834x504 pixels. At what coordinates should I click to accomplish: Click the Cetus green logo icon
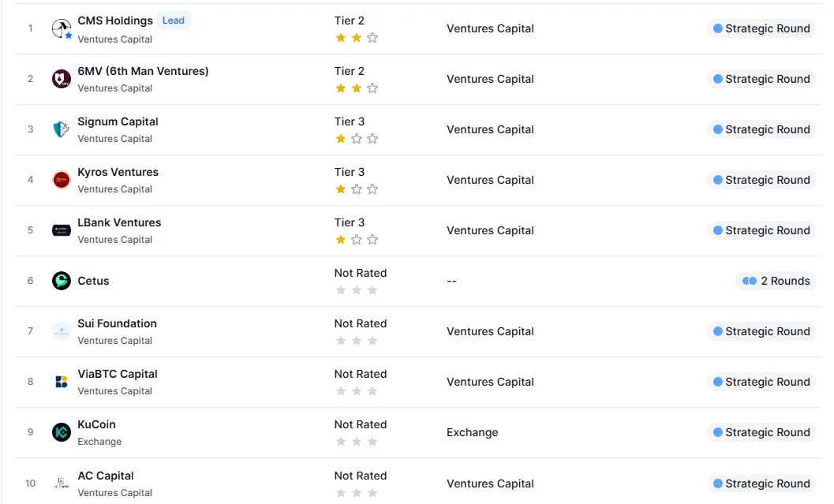pos(61,281)
